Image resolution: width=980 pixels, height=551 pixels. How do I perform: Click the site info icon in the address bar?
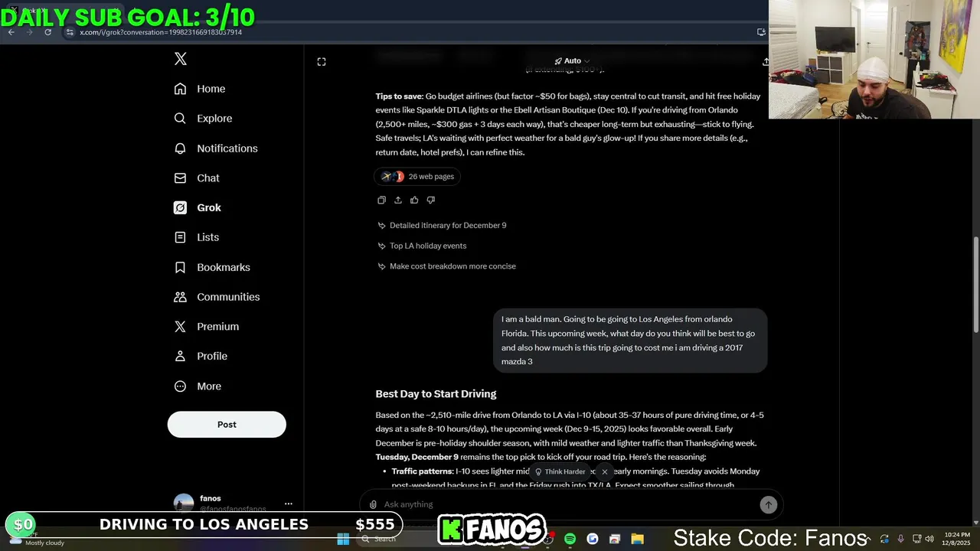pyautogui.click(x=69, y=32)
